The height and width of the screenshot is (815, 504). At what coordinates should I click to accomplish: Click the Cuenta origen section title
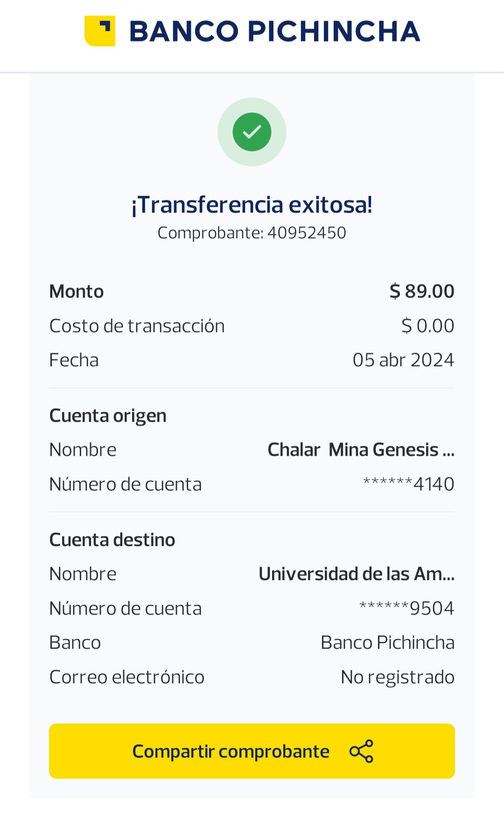[x=108, y=415]
